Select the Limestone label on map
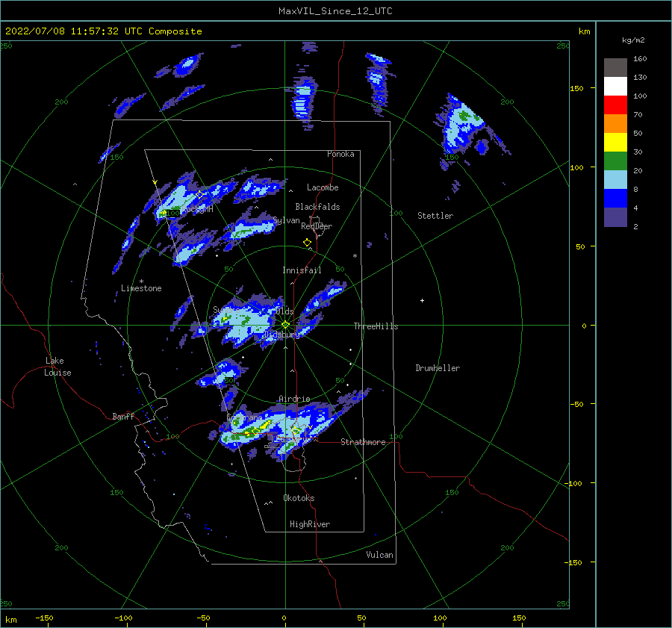Image resolution: width=672 pixels, height=628 pixels. pyautogui.click(x=141, y=288)
